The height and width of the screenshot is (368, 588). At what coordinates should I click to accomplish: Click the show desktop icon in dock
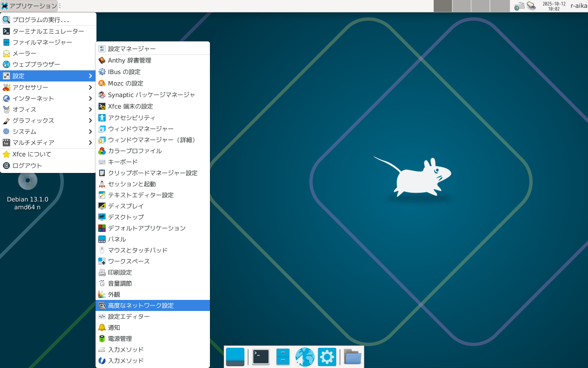pyautogui.click(x=235, y=357)
